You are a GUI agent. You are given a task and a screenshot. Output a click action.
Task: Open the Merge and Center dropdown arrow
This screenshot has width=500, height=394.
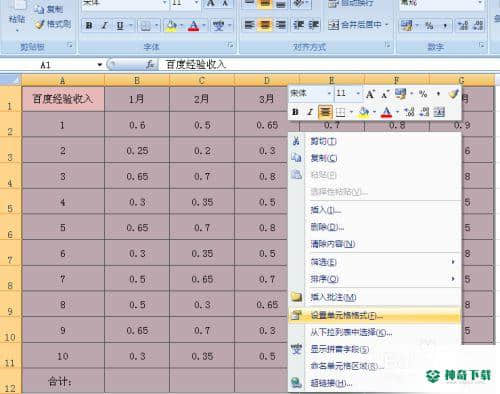coord(387,25)
